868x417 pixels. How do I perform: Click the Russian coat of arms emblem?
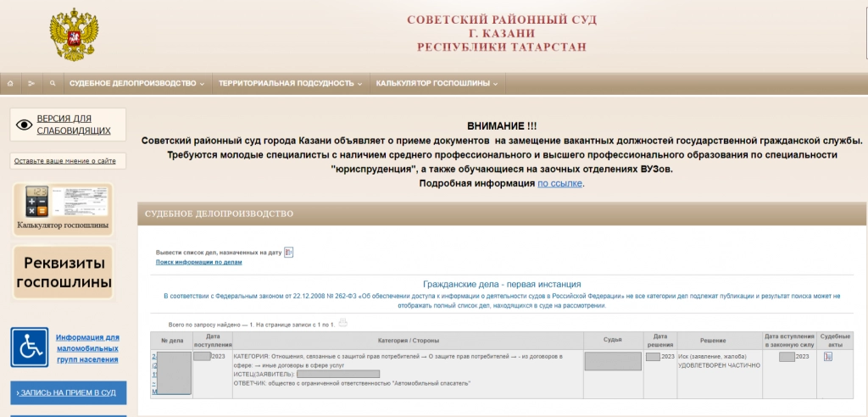pyautogui.click(x=75, y=34)
